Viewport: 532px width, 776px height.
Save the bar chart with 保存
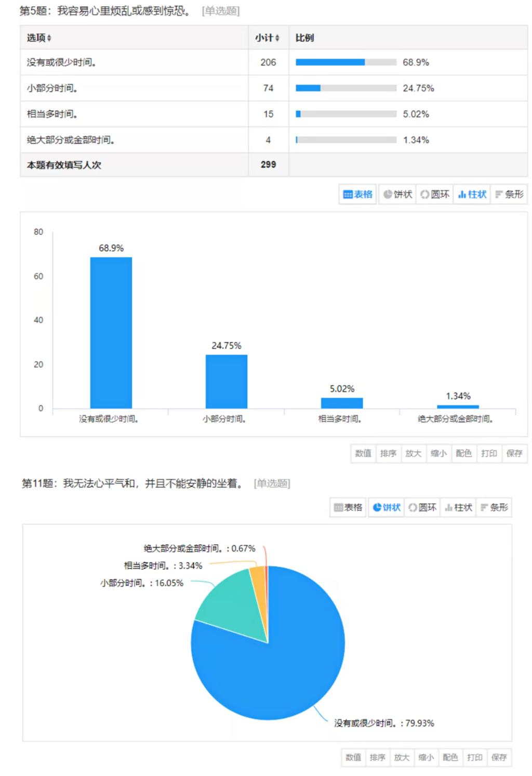pyautogui.click(x=514, y=453)
